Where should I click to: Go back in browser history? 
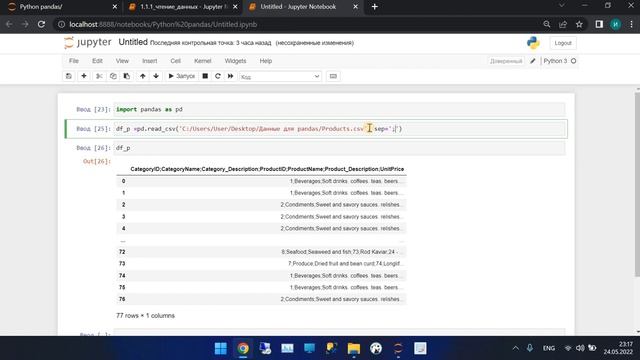9,24
